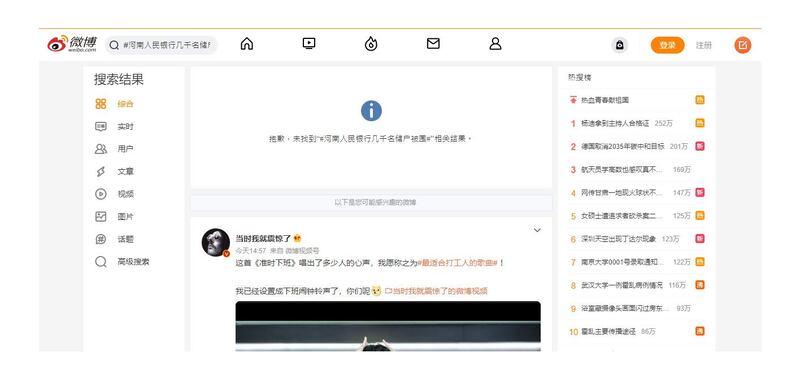800x379 pixels.
Task: Open hot search 6 深圳天空 丁达尔现象
Action: click(619, 239)
